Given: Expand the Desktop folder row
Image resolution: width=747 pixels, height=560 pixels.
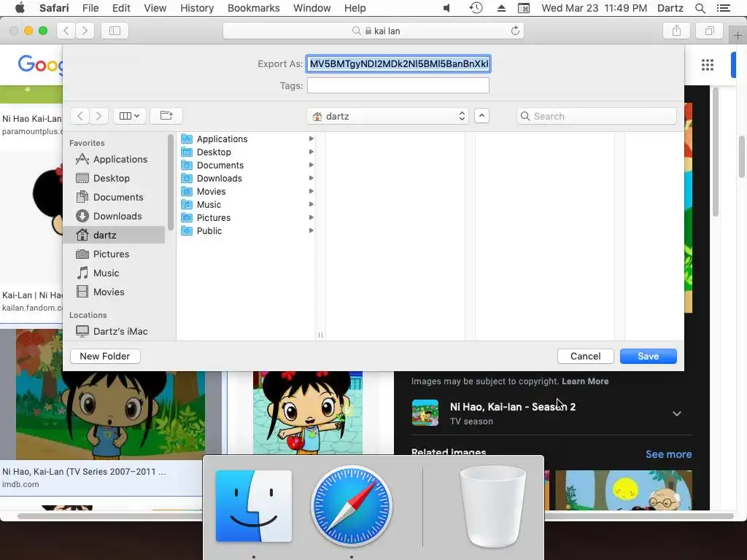Looking at the screenshot, I should coord(311,152).
